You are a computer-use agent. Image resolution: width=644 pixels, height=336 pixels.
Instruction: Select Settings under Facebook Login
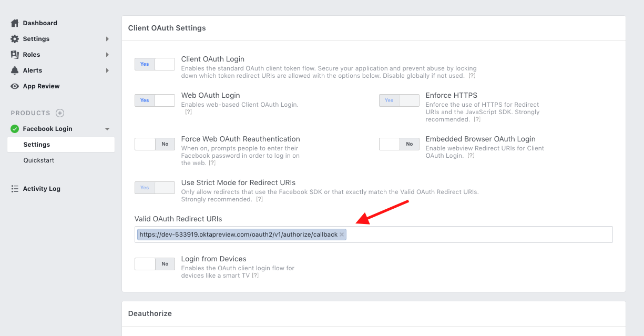click(x=37, y=145)
